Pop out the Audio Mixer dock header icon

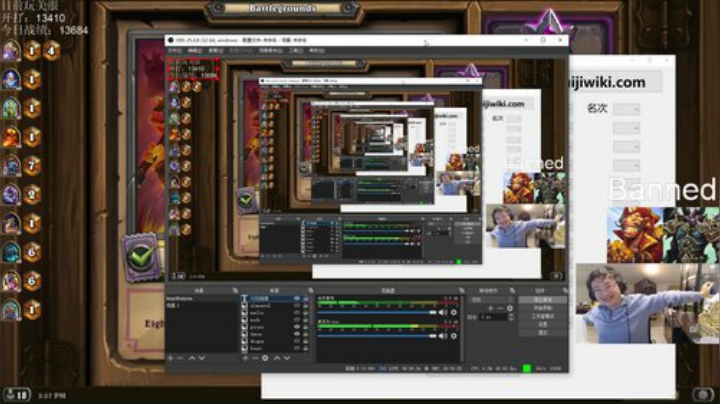click(x=461, y=291)
